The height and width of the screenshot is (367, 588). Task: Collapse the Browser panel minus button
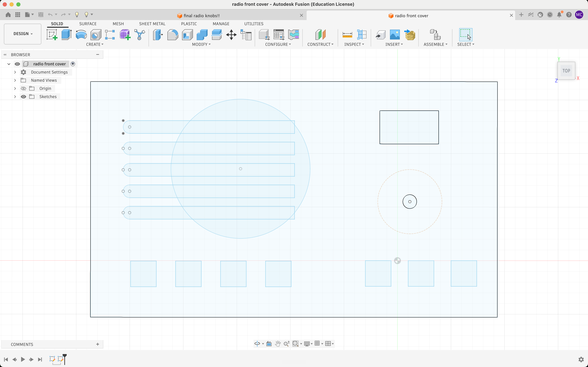97,55
